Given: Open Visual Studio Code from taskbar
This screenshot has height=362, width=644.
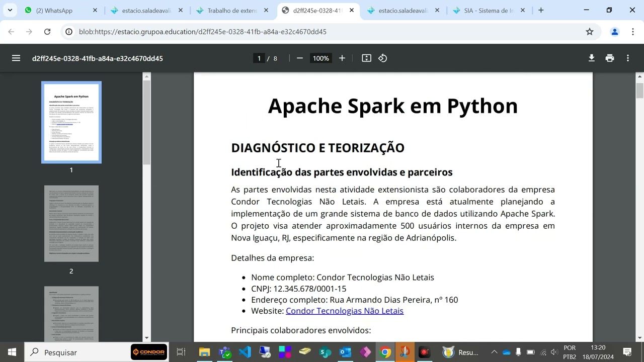Looking at the screenshot, I should [x=245, y=352].
